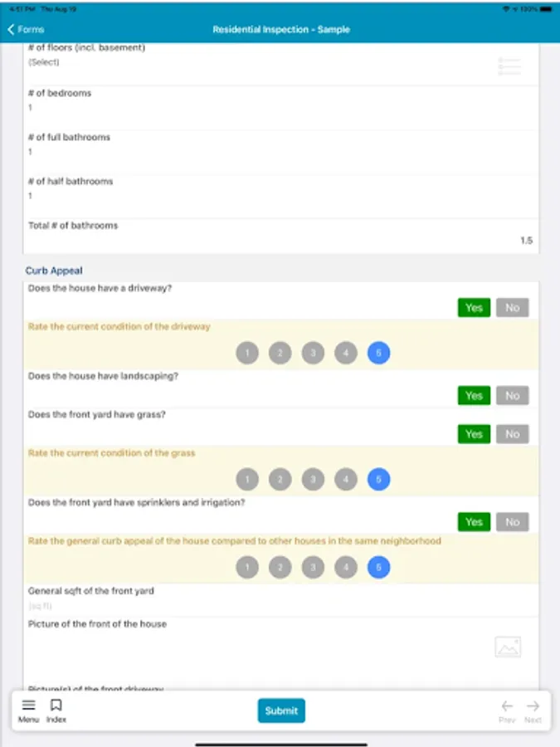Open the number of floors (Select) dropdown
Viewport: 560px width, 747px height.
point(45,62)
